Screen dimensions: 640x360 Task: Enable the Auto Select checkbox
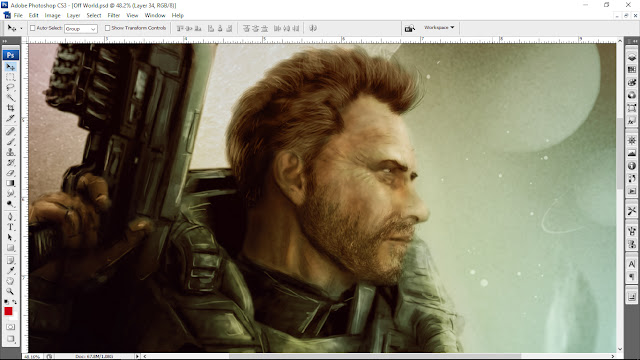[x=33, y=28]
